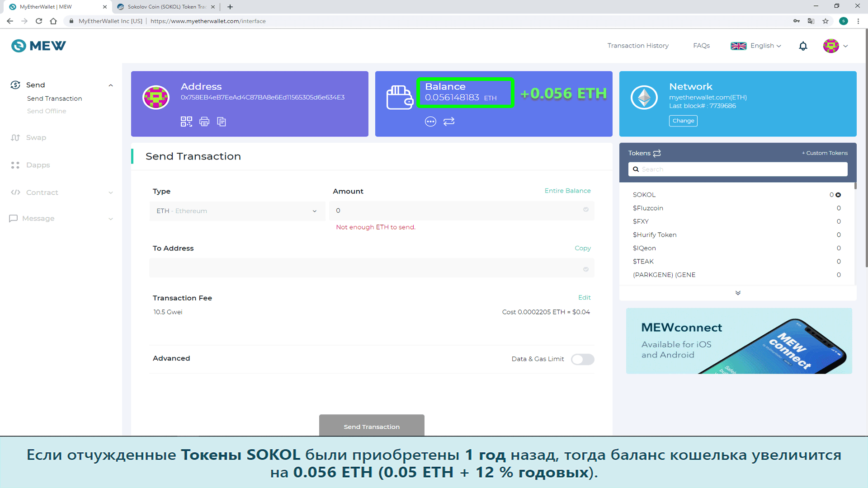
Task: Select the $Hurify Token row
Action: [737, 235]
